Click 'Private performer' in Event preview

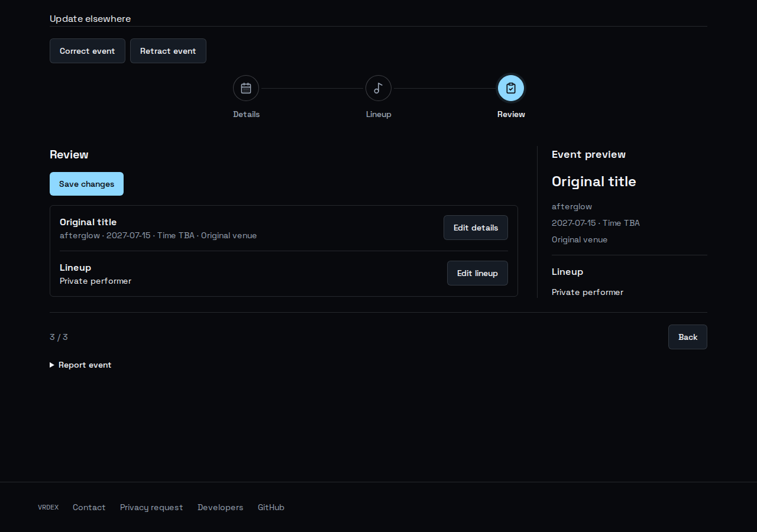pos(587,292)
